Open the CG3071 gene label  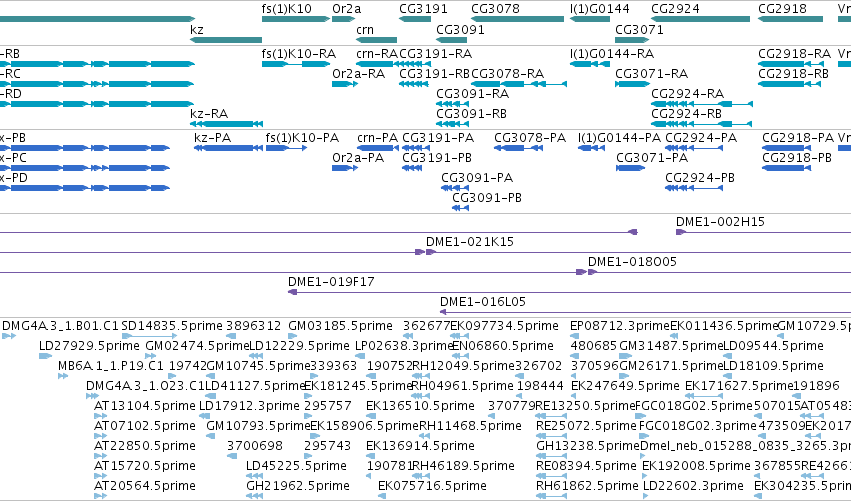(639, 29)
